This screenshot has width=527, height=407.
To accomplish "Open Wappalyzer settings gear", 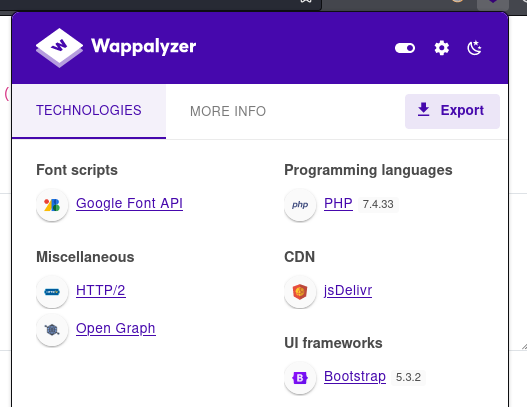I will 442,48.
